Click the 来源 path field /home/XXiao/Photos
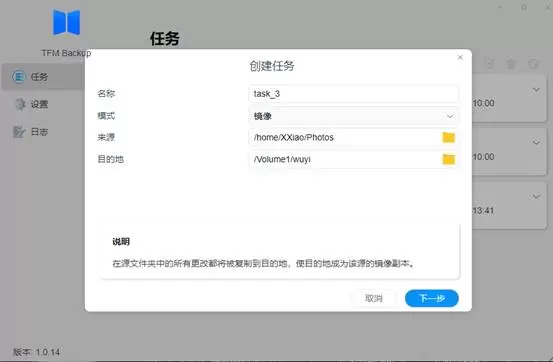 pyautogui.click(x=345, y=138)
